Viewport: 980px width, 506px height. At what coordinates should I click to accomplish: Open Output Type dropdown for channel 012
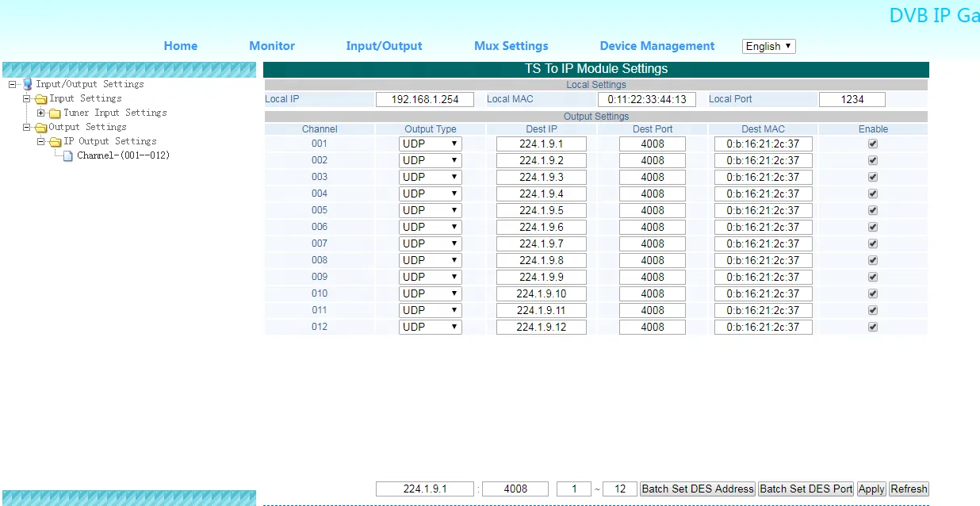click(x=431, y=327)
